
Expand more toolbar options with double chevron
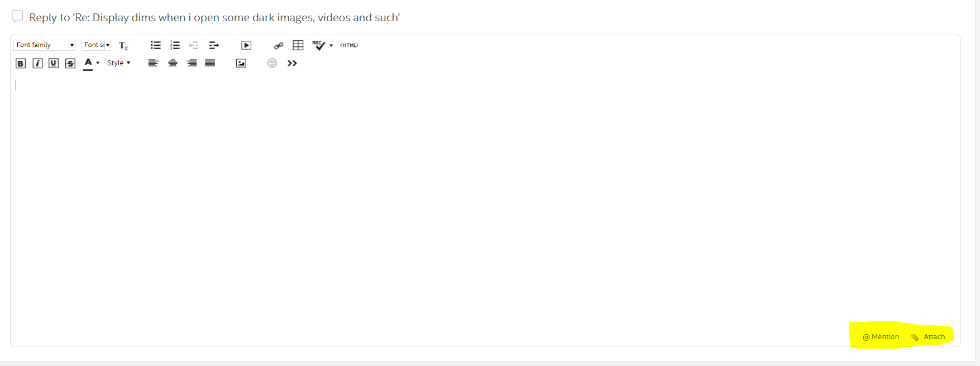click(x=292, y=63)
